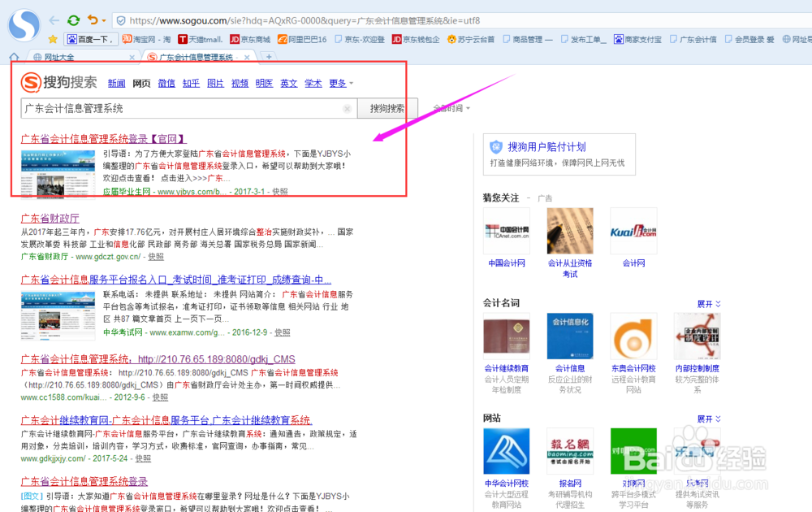
Task: Open the 京东钱包企 bookmark
Action: (x=416, y=39)
